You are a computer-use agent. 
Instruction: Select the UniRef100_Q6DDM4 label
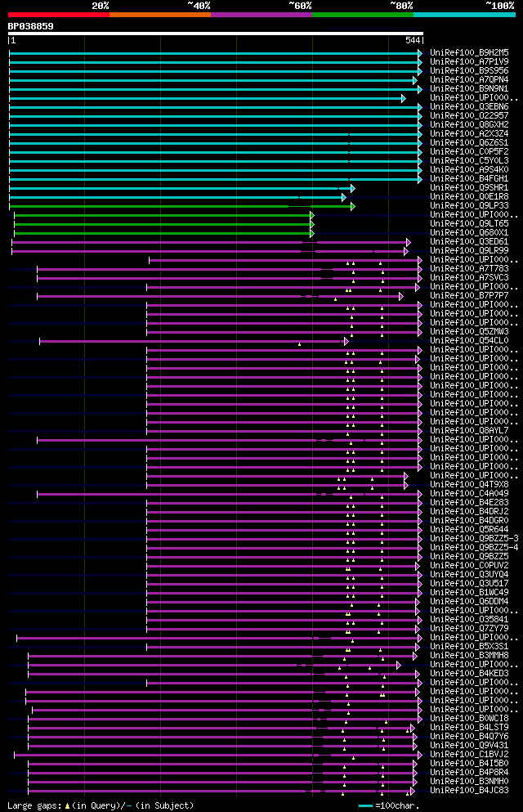(469, 601)
